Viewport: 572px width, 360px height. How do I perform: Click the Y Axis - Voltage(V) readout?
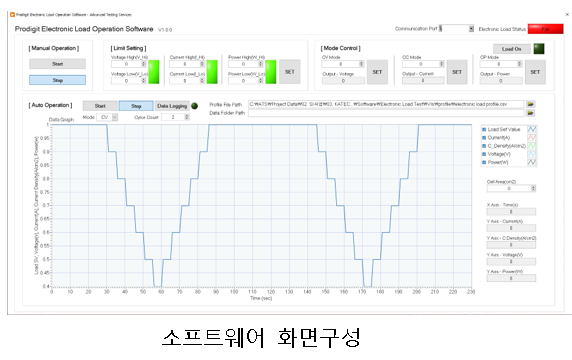511,262
